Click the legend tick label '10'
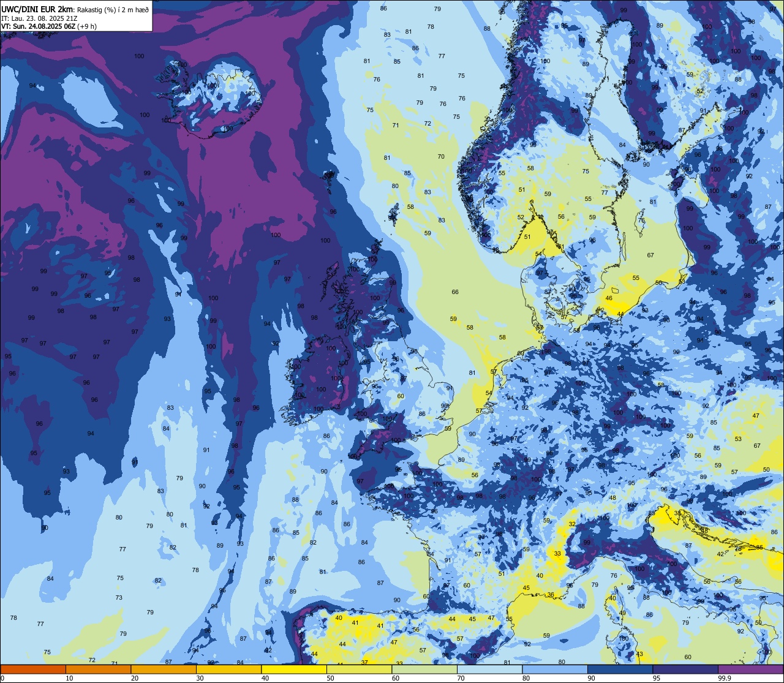 pos(69,678)
